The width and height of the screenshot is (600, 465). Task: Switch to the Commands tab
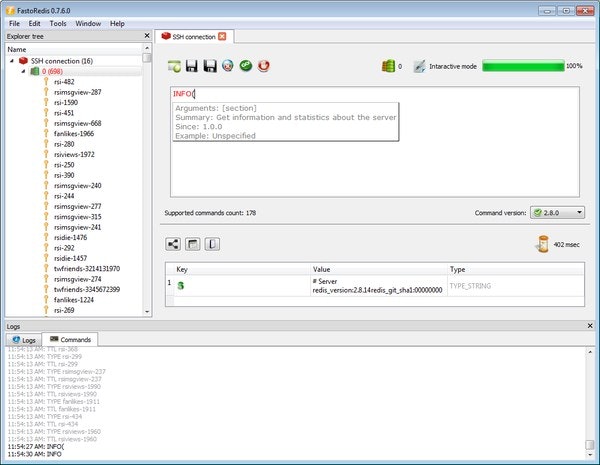pos(70,339)
